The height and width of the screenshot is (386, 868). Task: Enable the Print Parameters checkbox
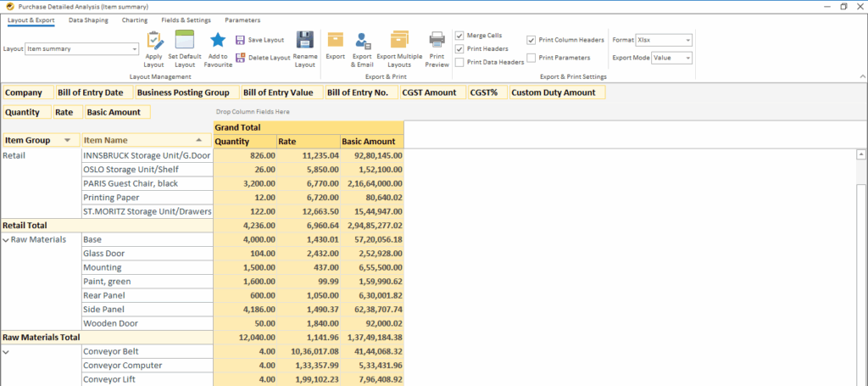(531, 58)
